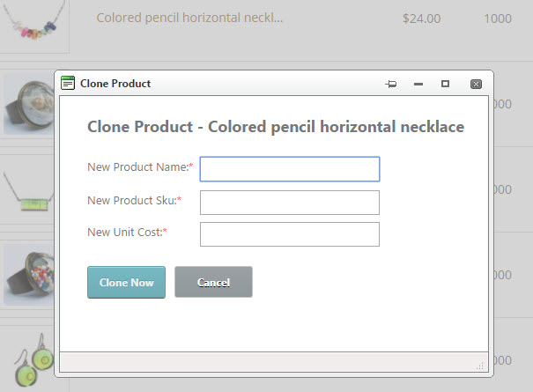Minimize the Clone Product dialog

418,84
